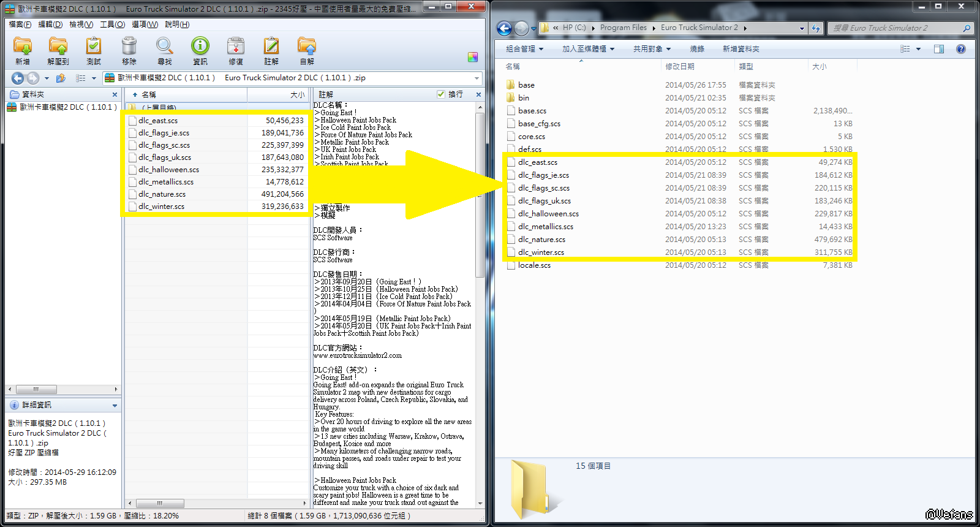Toggle the Explorer preview pane icon

[x=939, y=49]
